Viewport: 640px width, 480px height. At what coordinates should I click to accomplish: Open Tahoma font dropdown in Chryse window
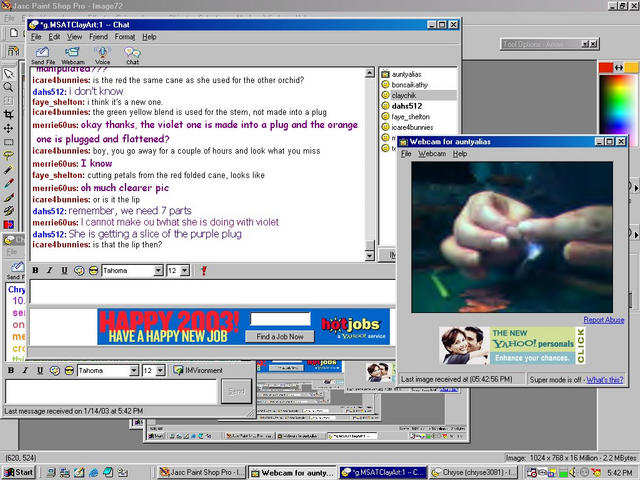tap(134, 370)
